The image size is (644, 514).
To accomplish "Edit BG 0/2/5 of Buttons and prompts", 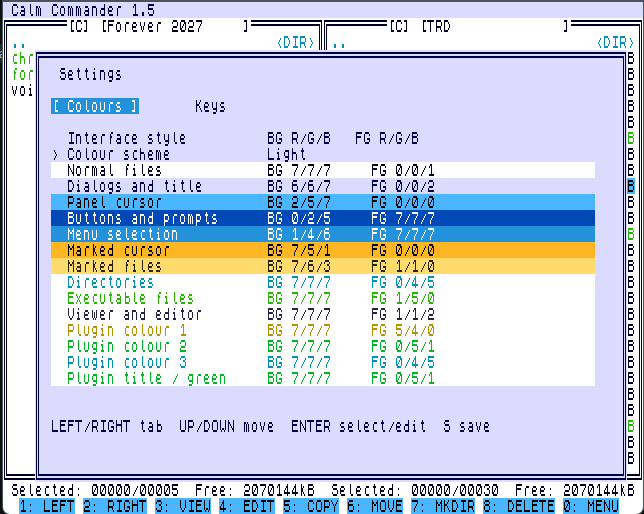I will click(x=299, y=218).
